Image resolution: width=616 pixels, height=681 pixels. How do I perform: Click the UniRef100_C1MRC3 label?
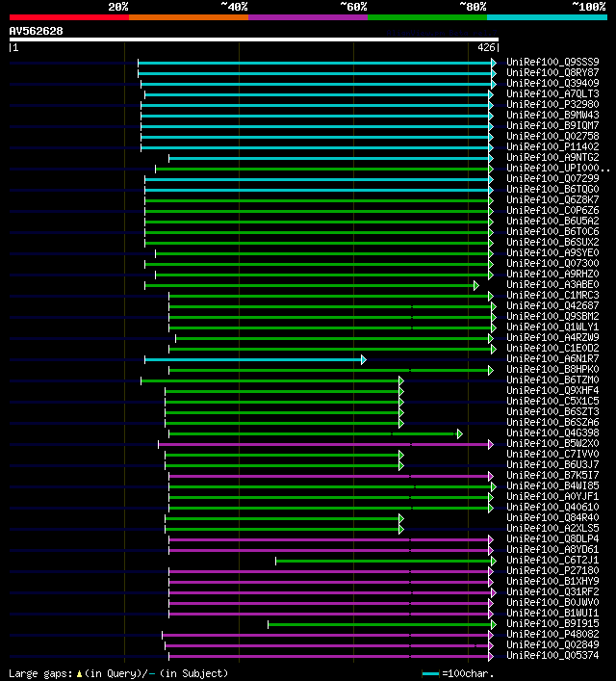[552, 295]
